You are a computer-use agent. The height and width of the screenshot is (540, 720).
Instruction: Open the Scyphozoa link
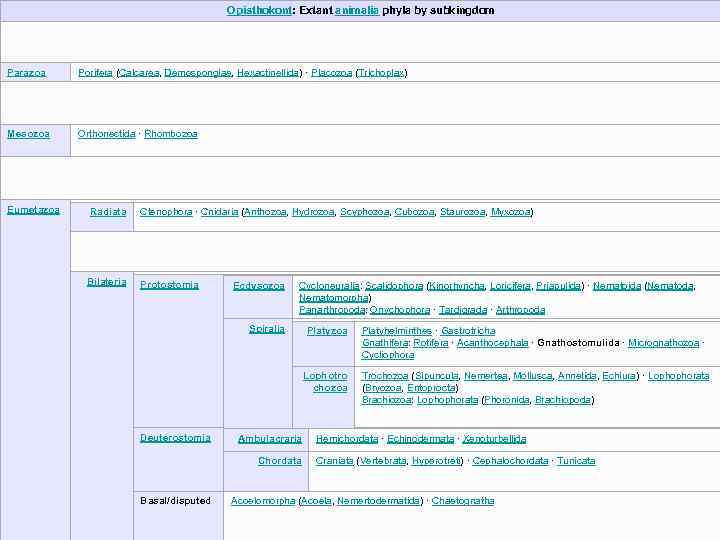[x=365, y=212]
